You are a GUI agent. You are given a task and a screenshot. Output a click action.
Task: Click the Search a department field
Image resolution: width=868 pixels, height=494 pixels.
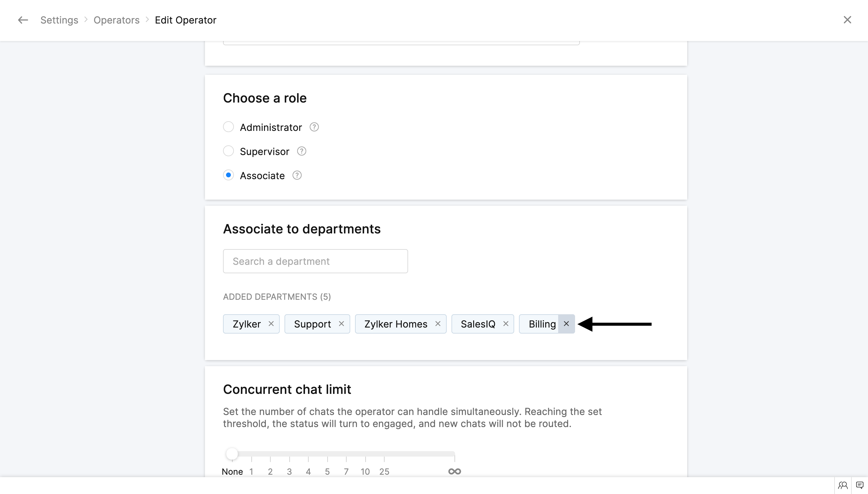[x=315, y=261]
